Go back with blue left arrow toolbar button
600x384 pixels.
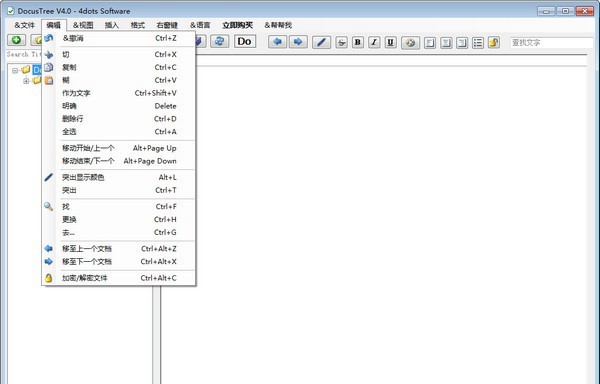[278, 42]
